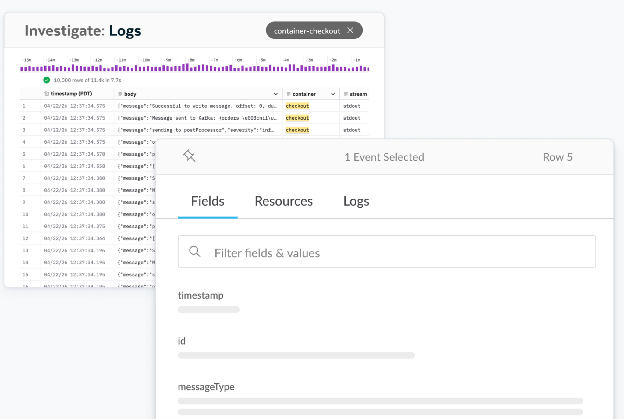The height and width of the screenshot is (419, 624).
Task: Click the checkout value in row 1
Action: point(297,106)
